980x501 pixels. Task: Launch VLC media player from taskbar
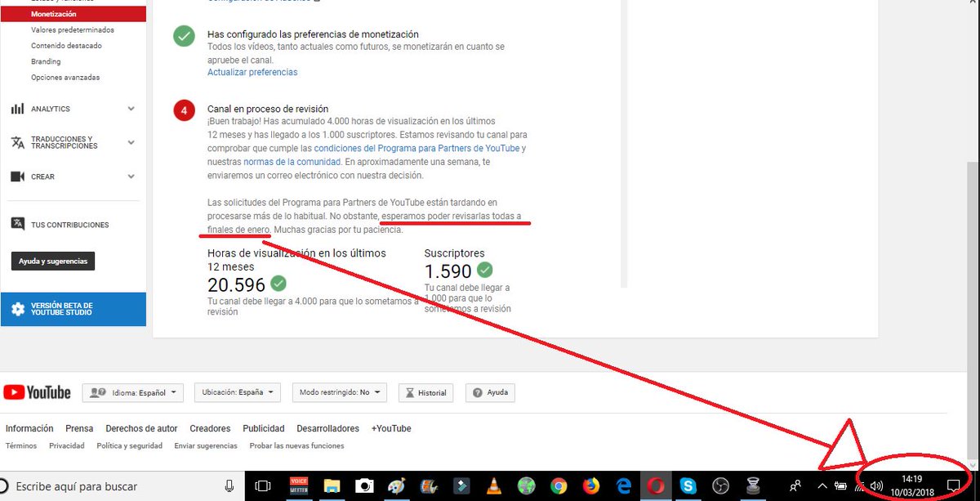click(x=493, y=487)
